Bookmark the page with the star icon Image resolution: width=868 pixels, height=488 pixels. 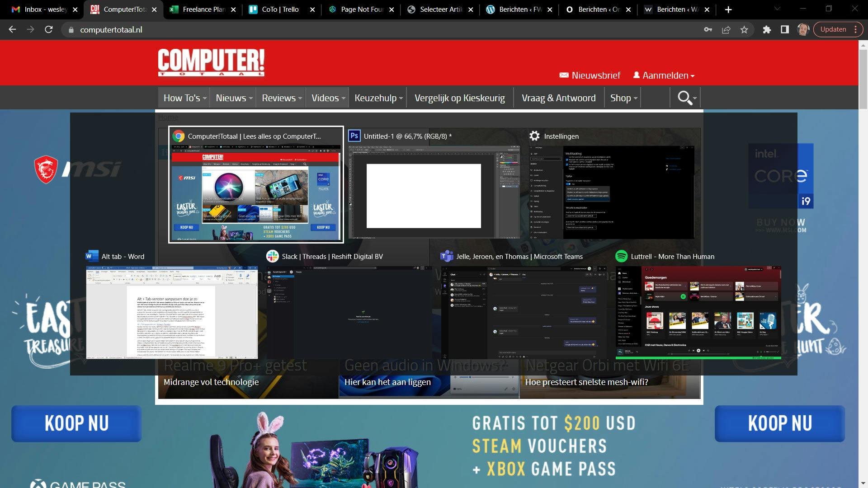[744, 29]
